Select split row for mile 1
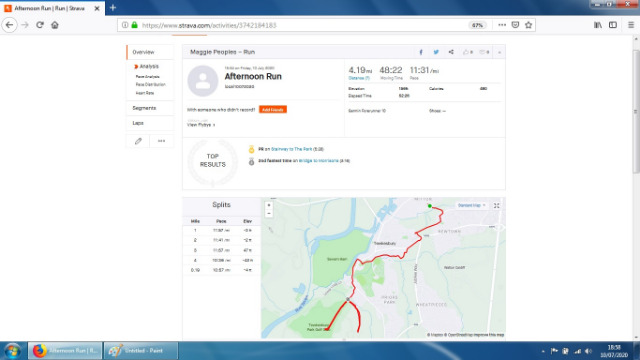The width and height of the screenshot is (640, 360). tap(221, 231)
